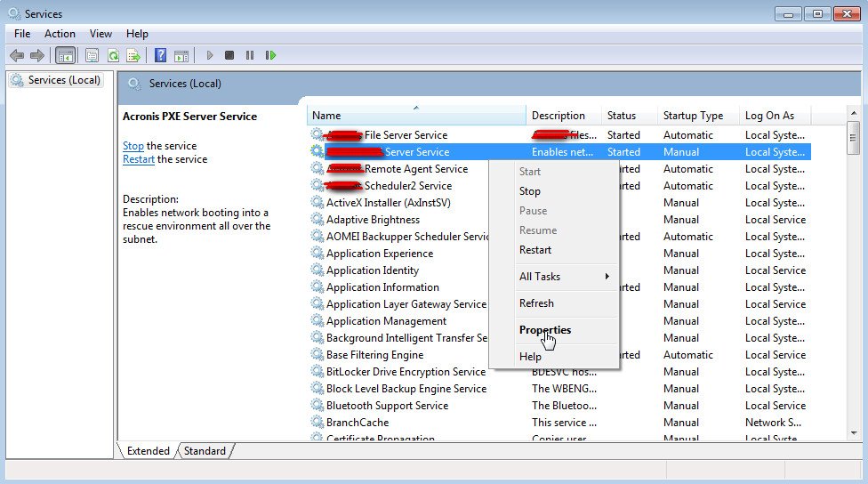Viewport: 868px width, 484px height.
Task: Open the Action menu
Action: [x=60, y=34]
